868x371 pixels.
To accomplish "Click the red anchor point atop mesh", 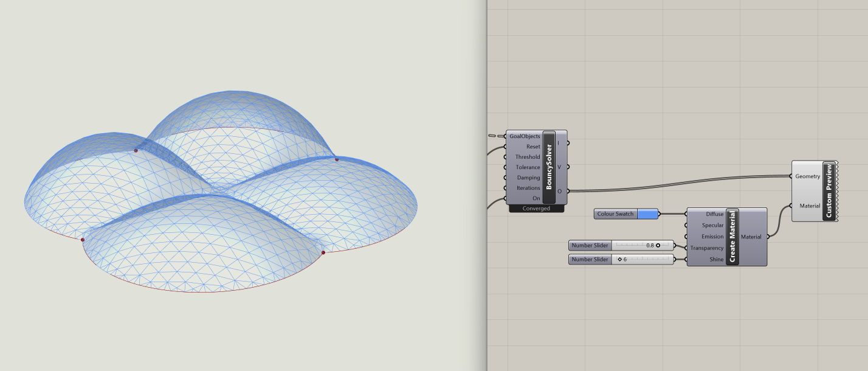I will [x=136, y=150].
